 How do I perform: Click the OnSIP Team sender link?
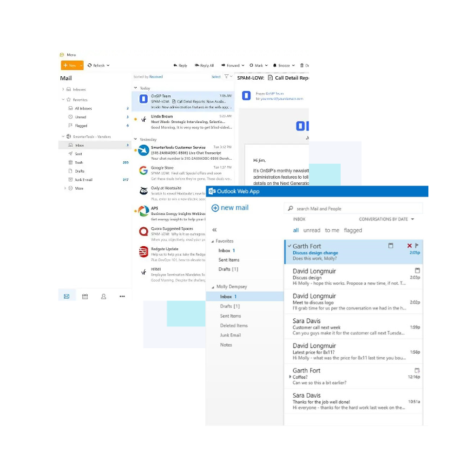pos(275,94)
